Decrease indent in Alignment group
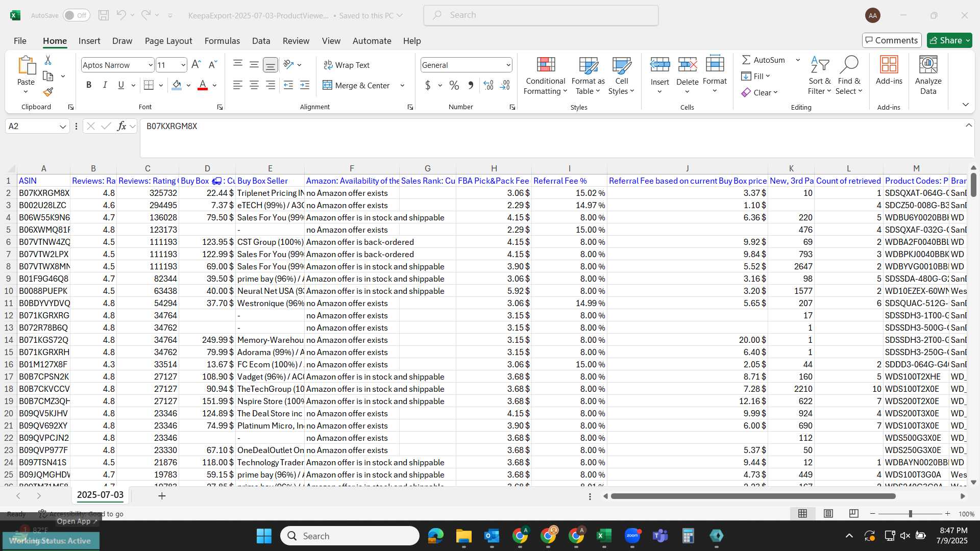The width and height of the screenshot is (980, 551). pos(288,85)
